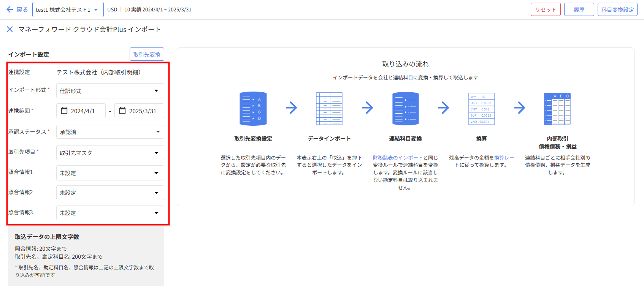The height and width of the screenshot is (291, 644).
Task: Click the back arrow icon
Action: tap(10, 9)
